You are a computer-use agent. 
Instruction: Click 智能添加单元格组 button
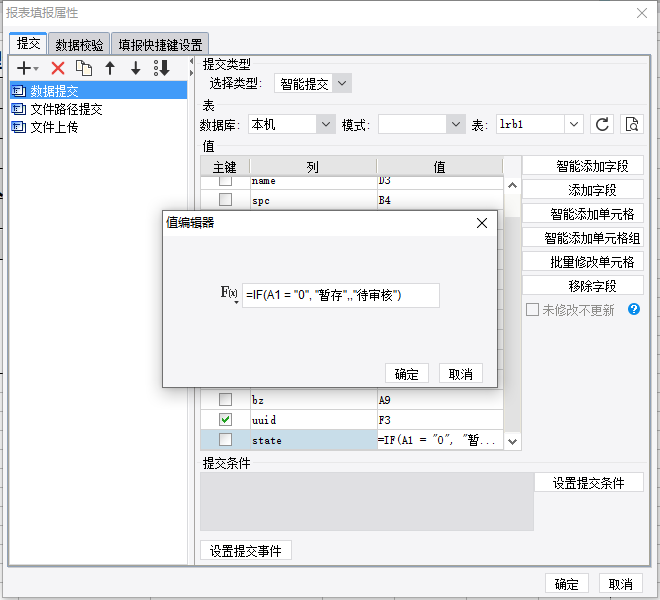click(583, 237)
